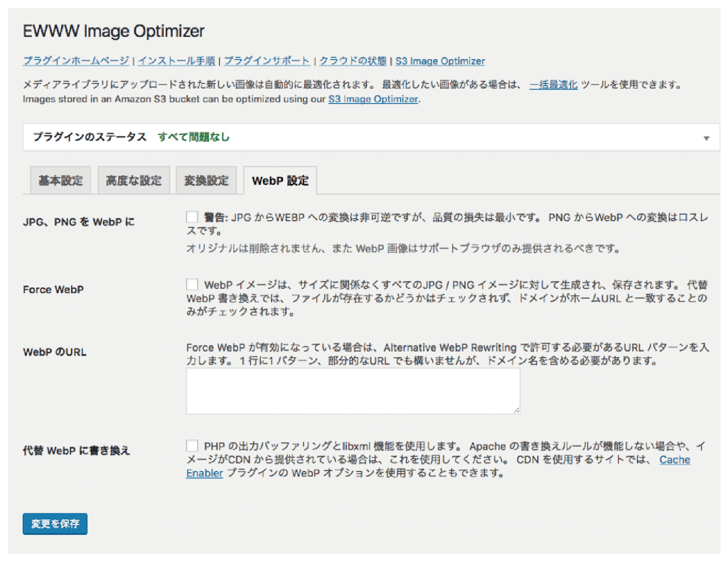
Task: Select the WebP 設定 tab
Action: [280, 181]
